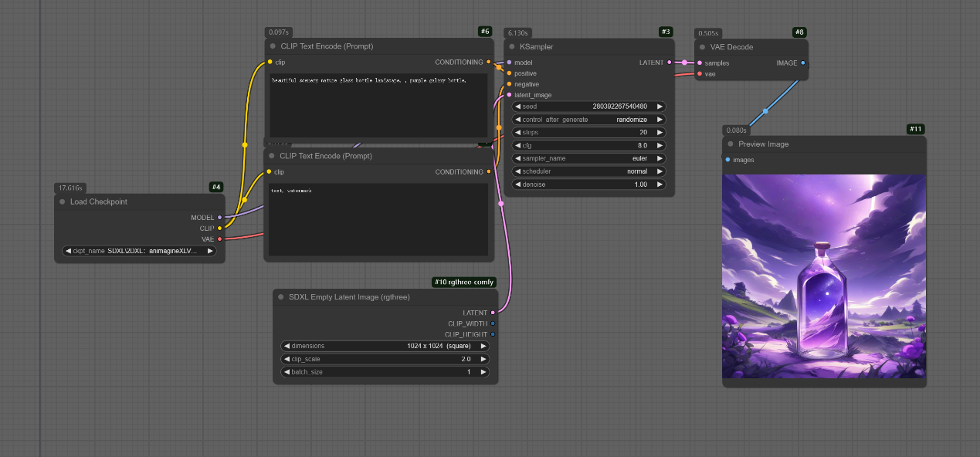Collapse the Load Checkpoint node title dot

pos(63,202)
